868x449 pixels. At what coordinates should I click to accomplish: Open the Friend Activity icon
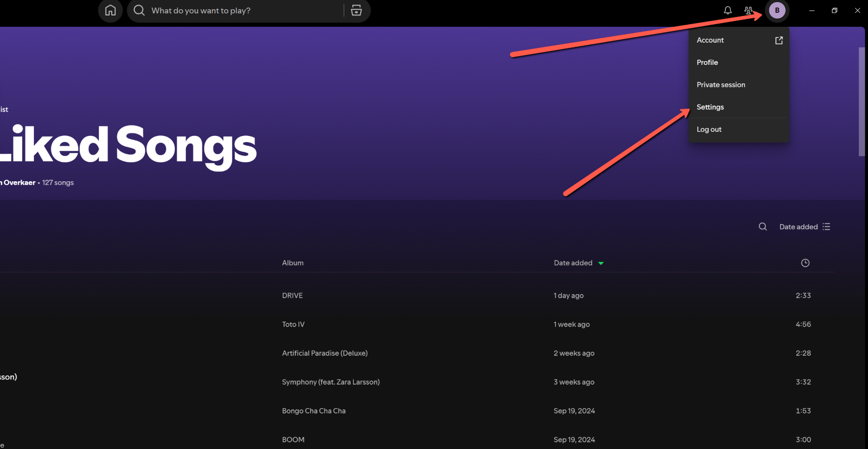tap(748, 10)
